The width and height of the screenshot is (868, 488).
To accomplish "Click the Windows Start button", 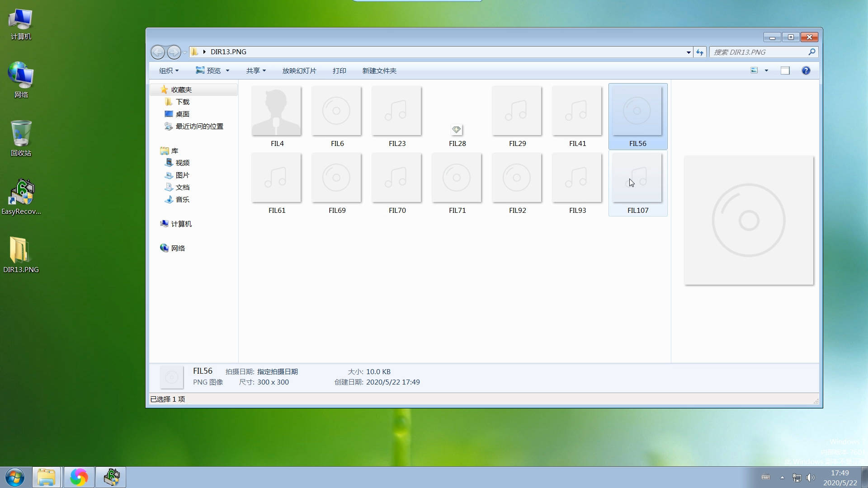I will (x=15, y=477).
